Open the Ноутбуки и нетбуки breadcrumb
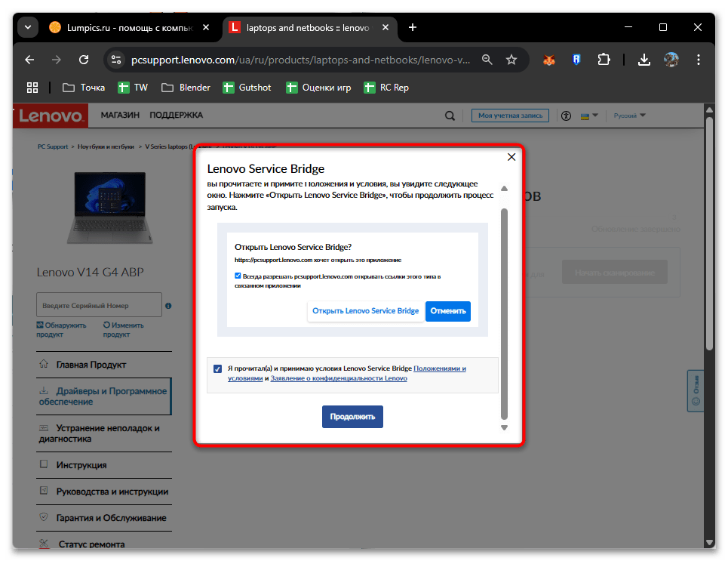The height and width of the screenshot is (561, 728). pyautogui.click(x=106, y=146)
